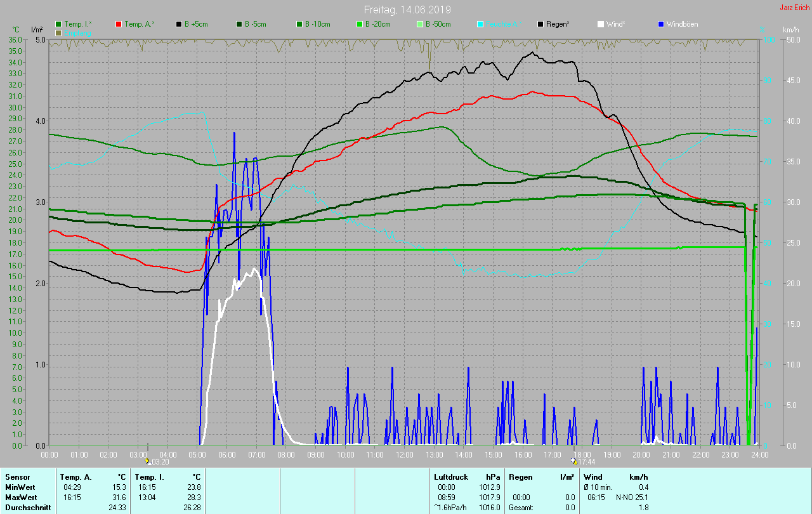Click the Durchschnitt row label
The height and width of the screenshot is (514, 812).
(x=28, y=507)
